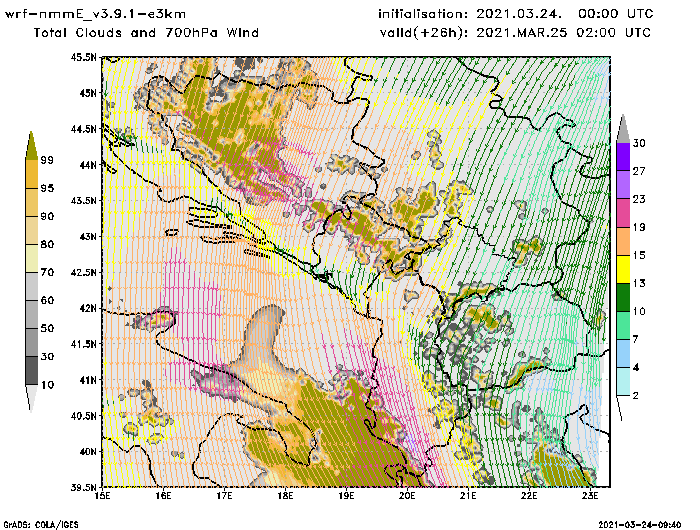The height and width of the screenshot is (530, 700).
Task: Click the timestamp '2021-03-24-09:40'
Action: tap(640, 525)
